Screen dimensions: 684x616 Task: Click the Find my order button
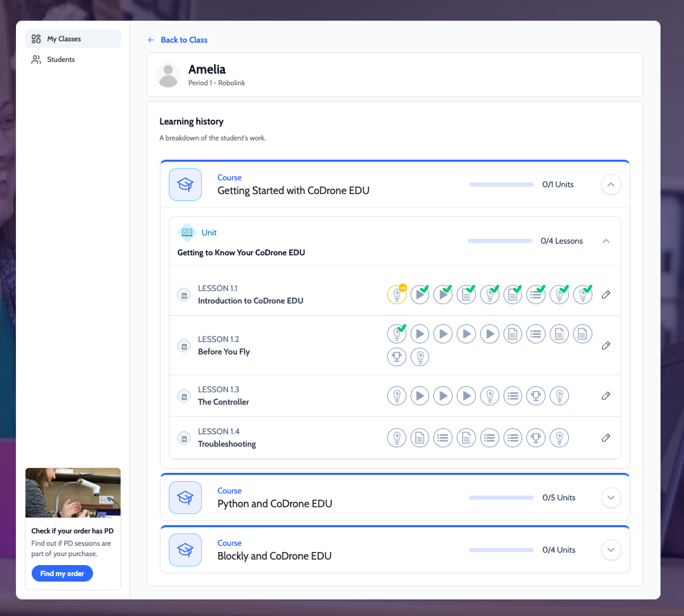(62, 573)
